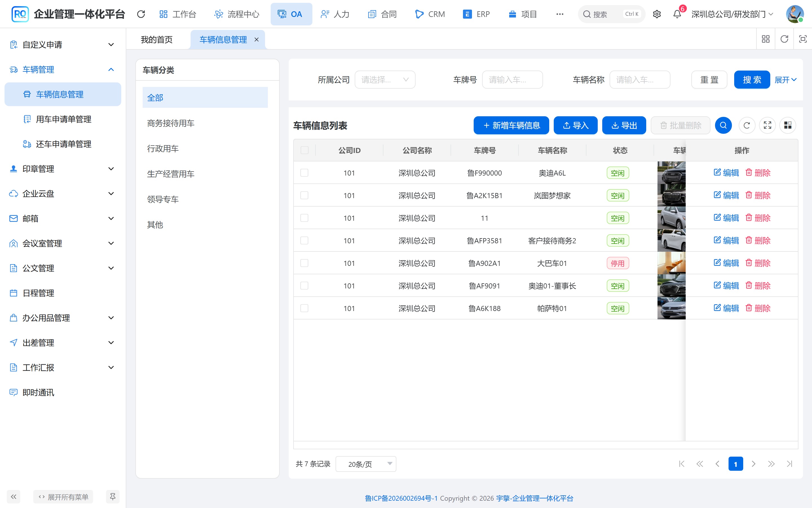Expand the 印章管理 menu
Viewport: 812px width, 508px height.
[x=63, y=169]
